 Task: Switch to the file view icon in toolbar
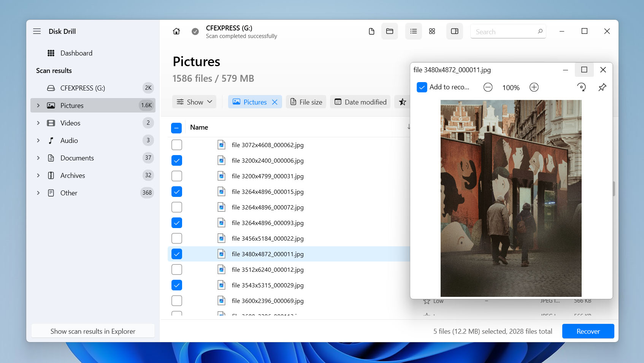[x=371, y=31]
